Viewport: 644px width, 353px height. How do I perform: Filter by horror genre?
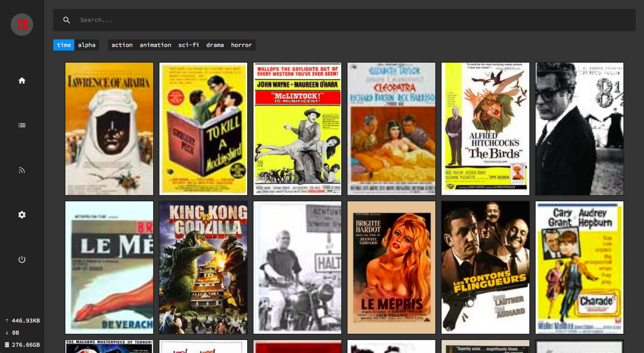point(241,45)
